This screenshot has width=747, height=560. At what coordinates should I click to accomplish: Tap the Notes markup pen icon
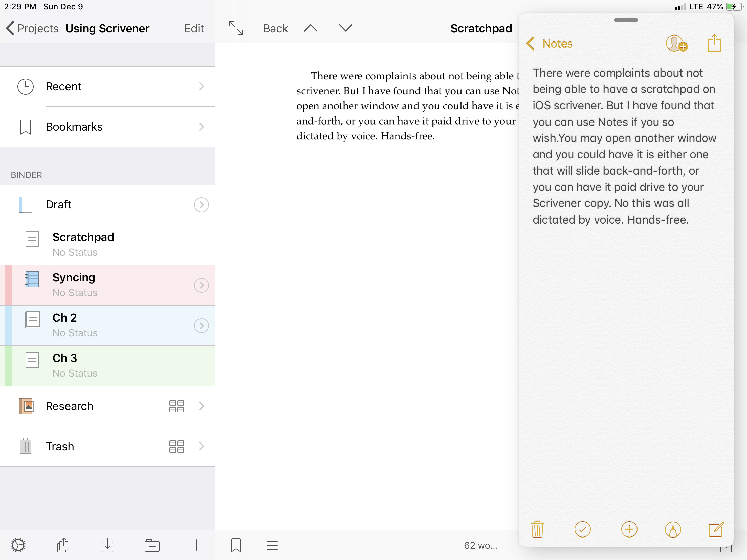pos(673,529)
